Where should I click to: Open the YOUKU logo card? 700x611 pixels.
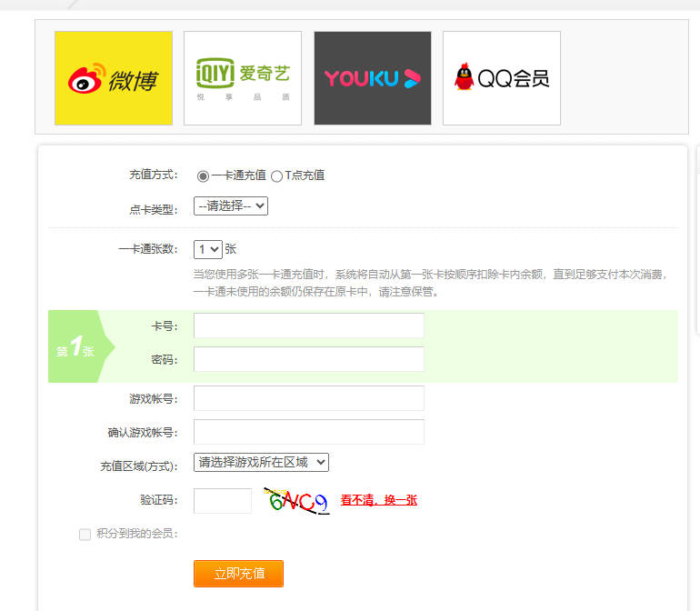point(373,78)
